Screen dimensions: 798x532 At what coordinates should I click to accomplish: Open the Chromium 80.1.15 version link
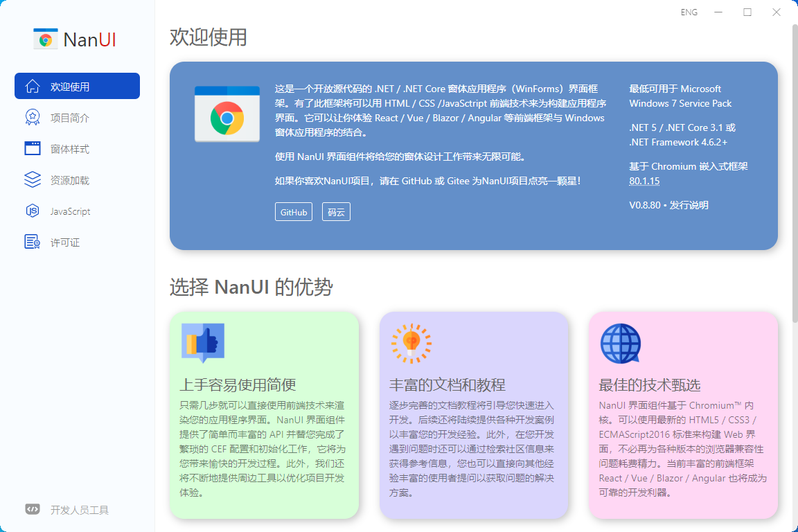click(x=643, y=181)
